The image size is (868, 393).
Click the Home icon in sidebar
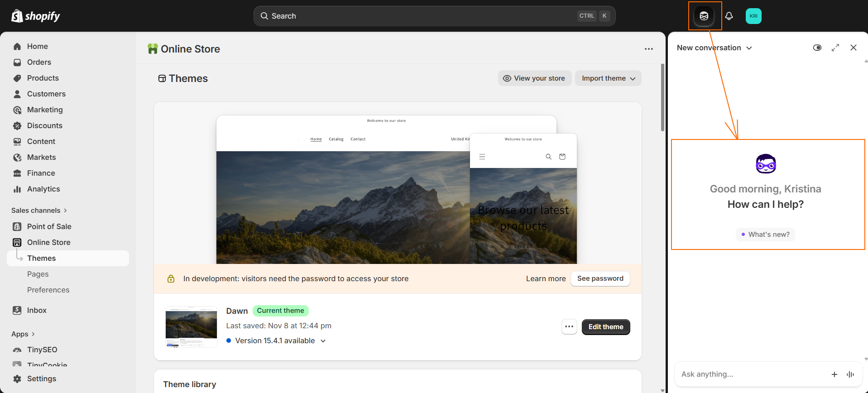coord(17,46)
